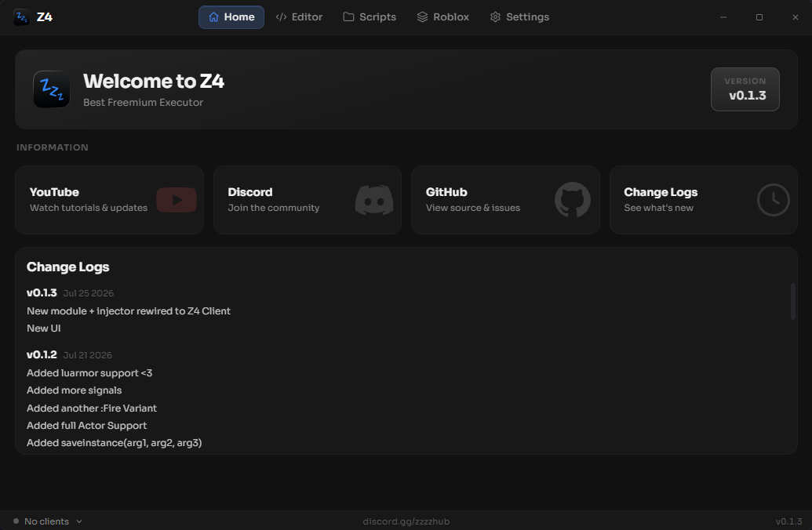The image size is (812, 530).
Task: Click the YouTube play icon
Action: 177,200
